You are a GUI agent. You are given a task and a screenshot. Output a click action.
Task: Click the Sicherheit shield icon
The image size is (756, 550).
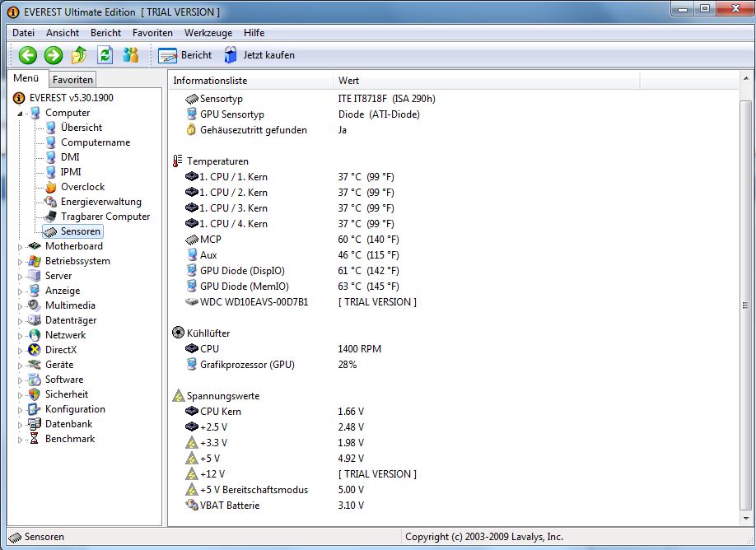pyautogui.click(x=35, y=394)
